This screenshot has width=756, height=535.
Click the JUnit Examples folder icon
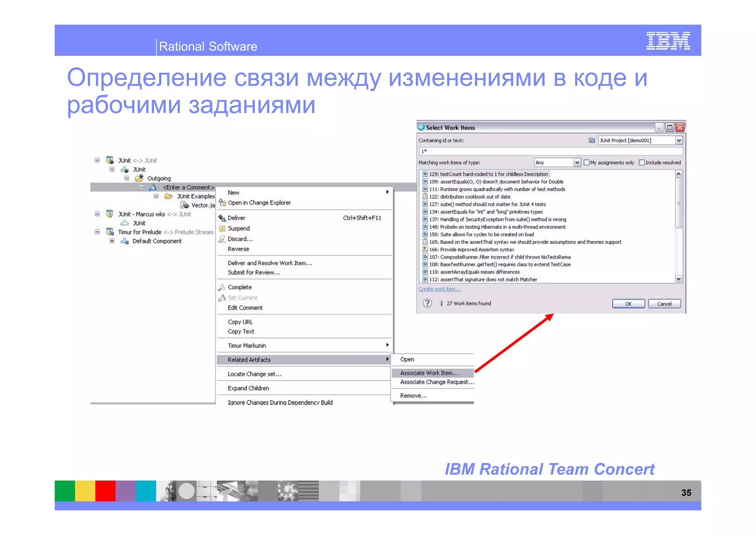(x=169, y=196)
